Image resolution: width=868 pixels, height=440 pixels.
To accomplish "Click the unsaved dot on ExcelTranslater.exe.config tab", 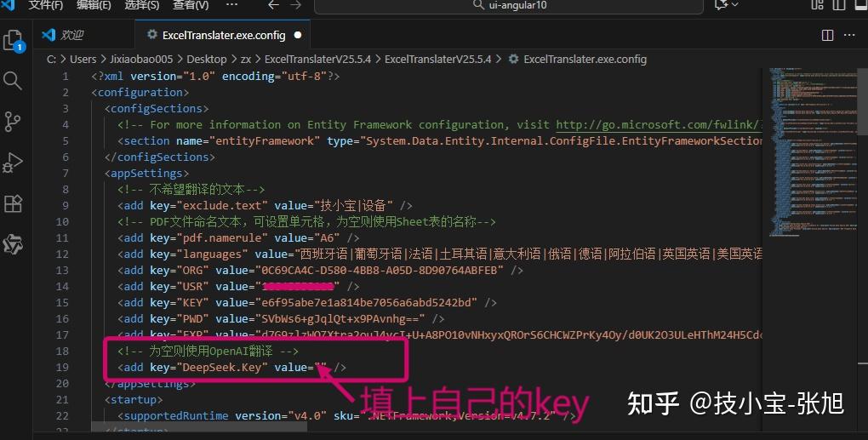I will point(298,36).
